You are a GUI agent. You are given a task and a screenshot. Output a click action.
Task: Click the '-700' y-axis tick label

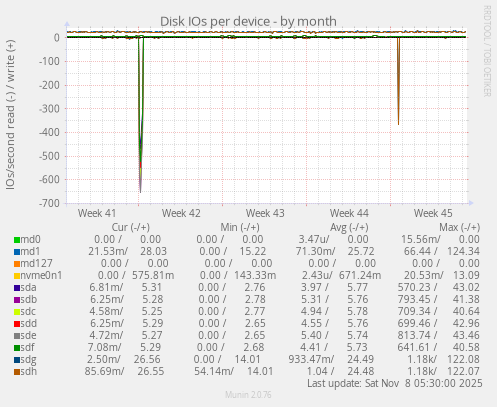point(49,203)
